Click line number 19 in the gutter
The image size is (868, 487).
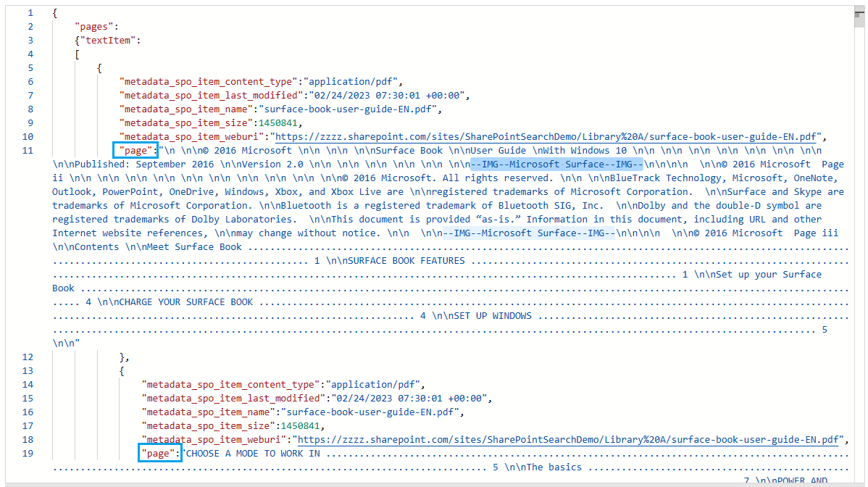pyautogui.click(x=28, y=453)
